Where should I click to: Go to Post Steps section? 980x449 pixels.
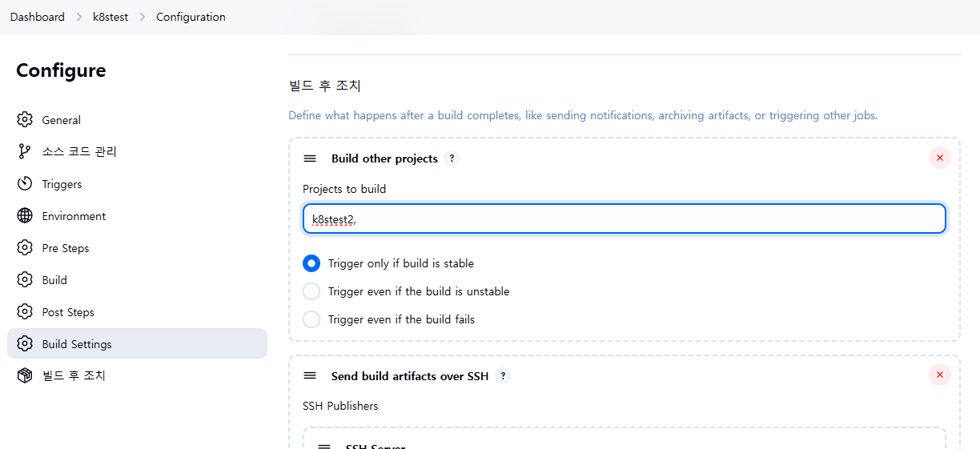coord(68,312)
